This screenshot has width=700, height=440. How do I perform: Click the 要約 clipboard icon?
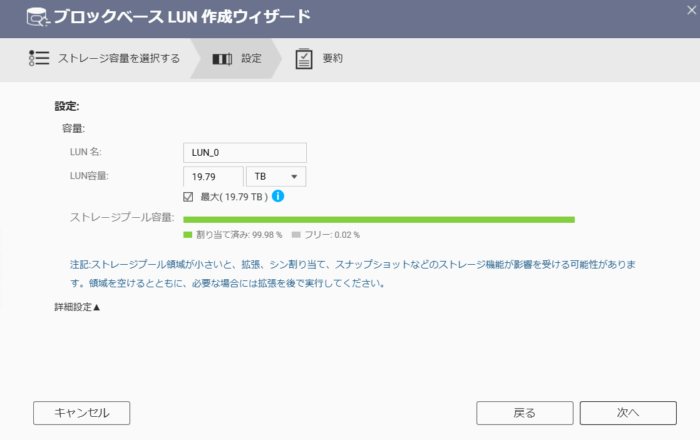point(304,58)
